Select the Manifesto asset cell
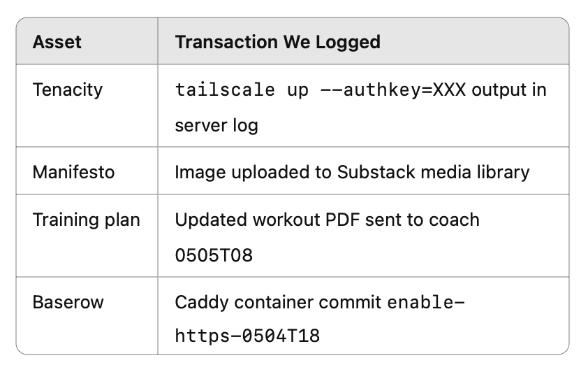The image size is (588, 372). coord(73,172)
